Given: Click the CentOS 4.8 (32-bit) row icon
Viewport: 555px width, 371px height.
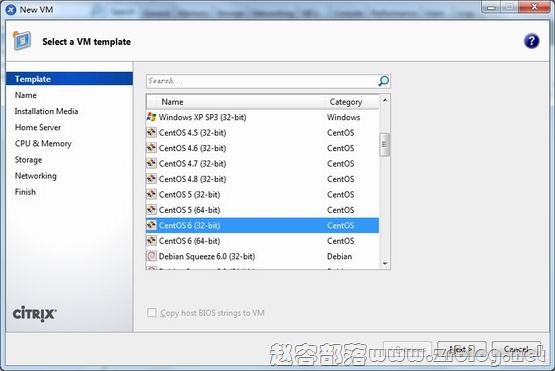Looking at the screenshot, I should pos(151,179).
